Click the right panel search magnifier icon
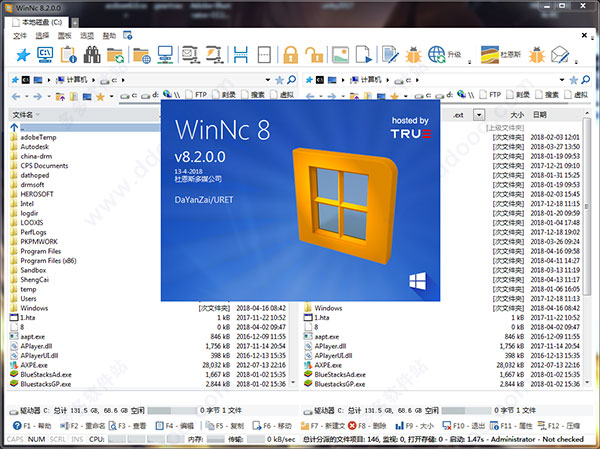Image resolution: width=600 pixels, height=449 pixels. (585, 80)
